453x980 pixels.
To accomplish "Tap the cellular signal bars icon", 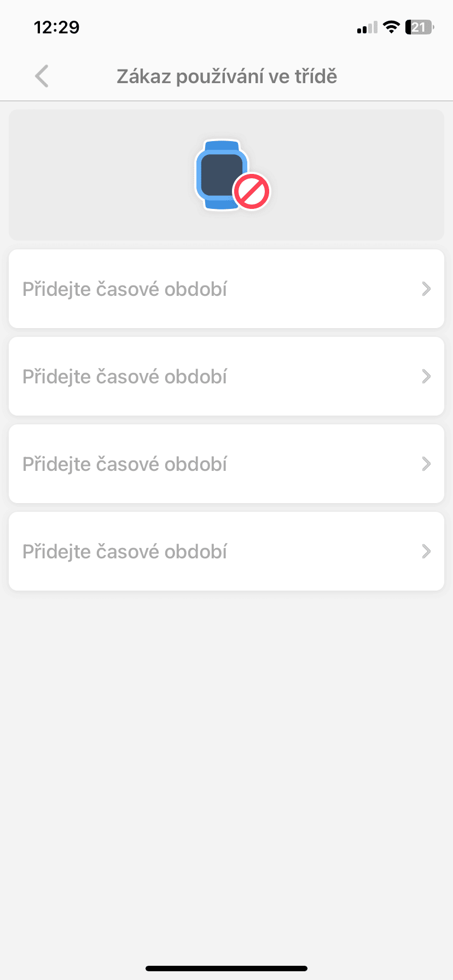I will tap(367, 27).
